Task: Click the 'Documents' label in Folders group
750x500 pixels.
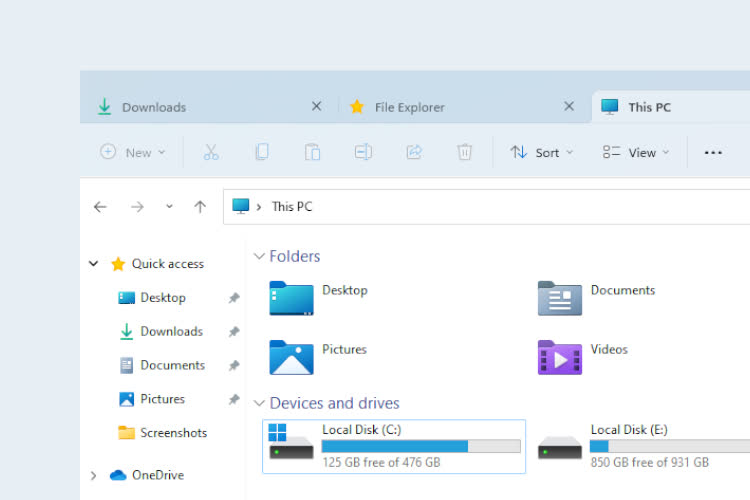Action: point(623,290)
